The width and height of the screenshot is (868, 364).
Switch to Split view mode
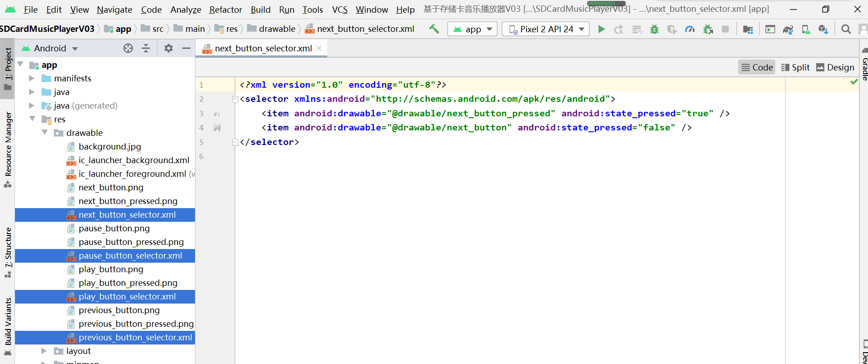(x=795, y=67)
